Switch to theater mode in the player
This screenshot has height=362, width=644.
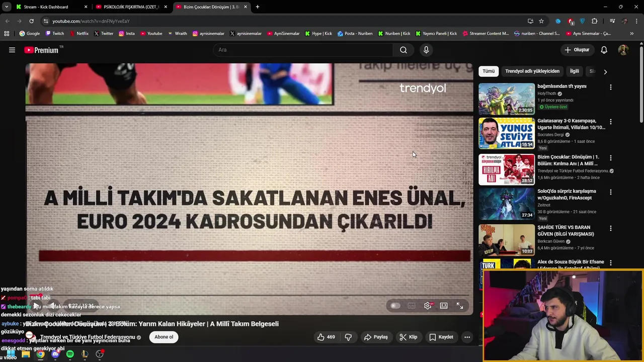[444, 306]
